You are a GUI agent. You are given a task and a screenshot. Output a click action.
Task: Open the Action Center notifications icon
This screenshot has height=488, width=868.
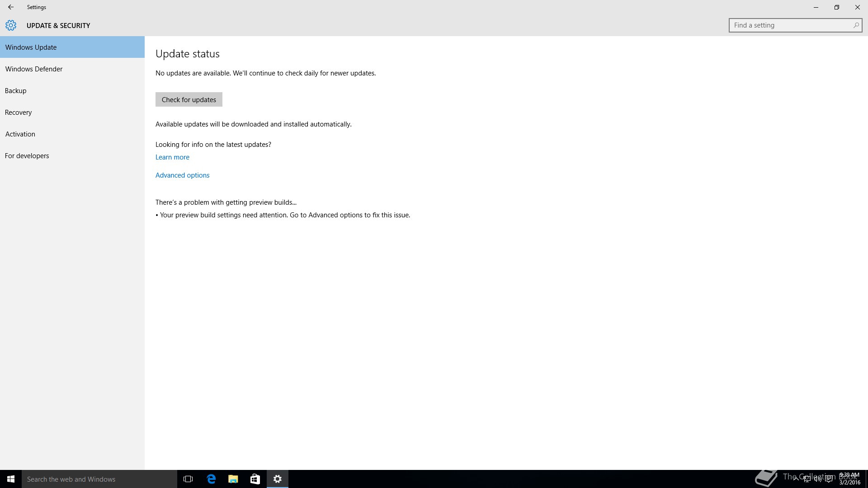829,479
